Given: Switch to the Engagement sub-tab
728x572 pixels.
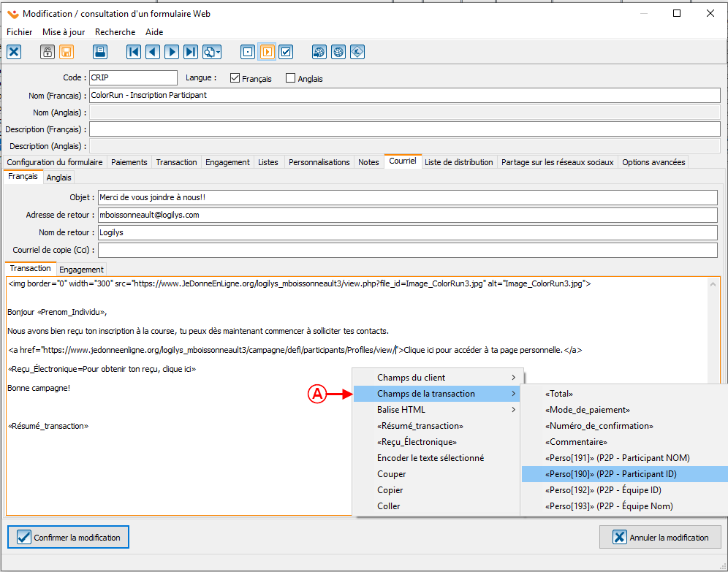Looking at the screenshot, I should click(82, 270).
